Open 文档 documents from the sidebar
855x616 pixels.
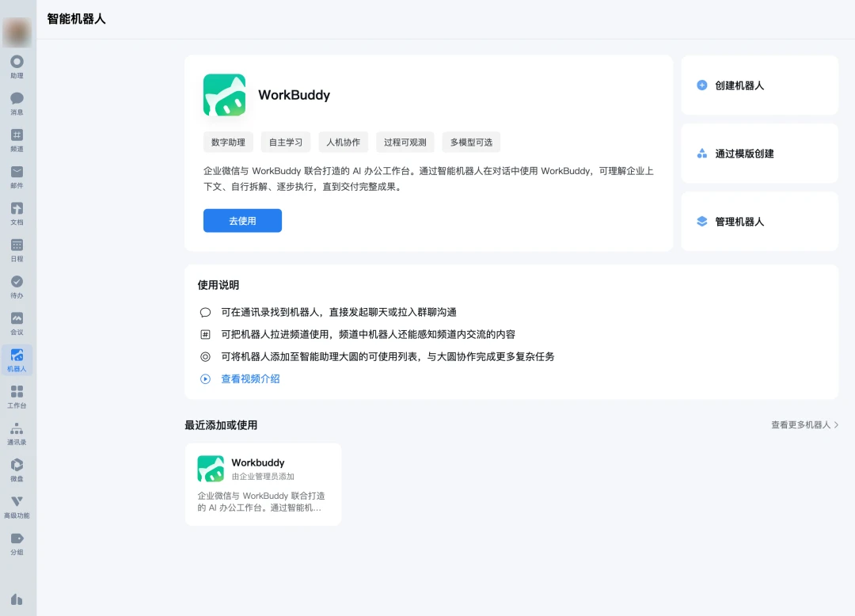click(x=17, y=214)
